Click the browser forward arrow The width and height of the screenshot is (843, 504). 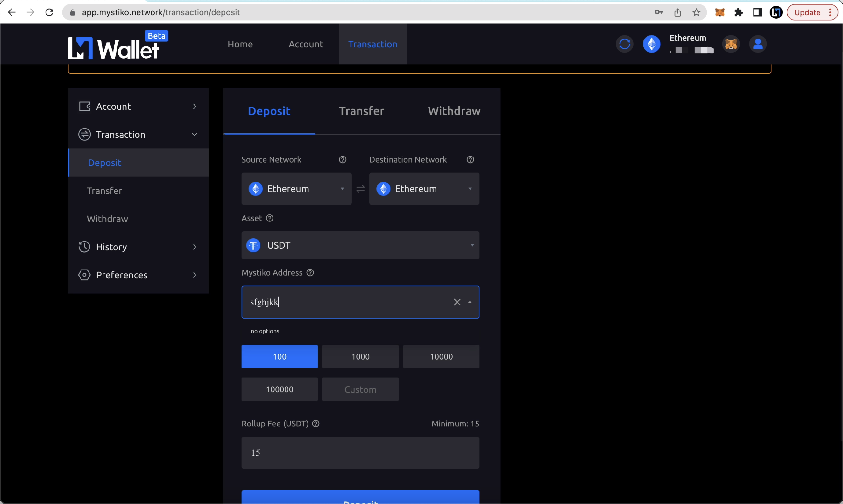click(31, 12)
